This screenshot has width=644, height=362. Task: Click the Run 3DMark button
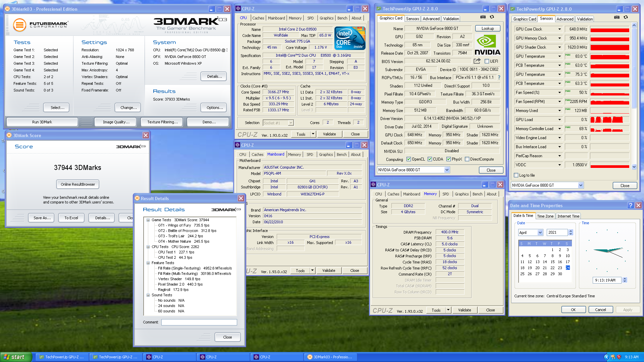pyautogui.click(x=42, y=122)
